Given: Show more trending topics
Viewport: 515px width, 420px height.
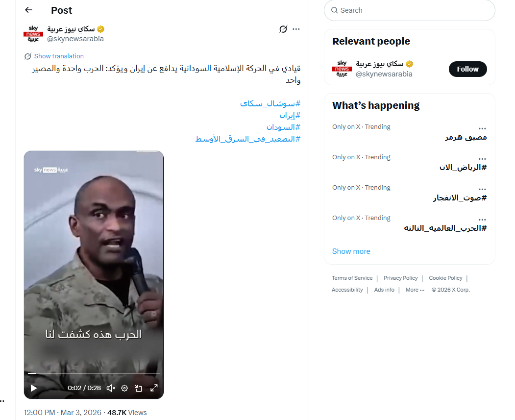Looking at the screenshot, I should 351,251.
